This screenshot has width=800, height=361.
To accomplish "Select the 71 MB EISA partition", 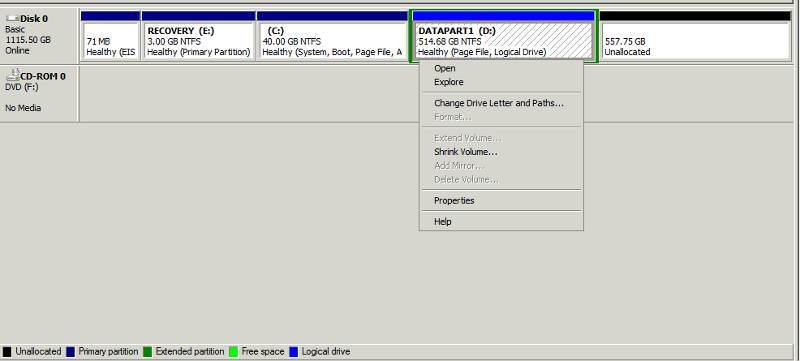I will (111, 41).
